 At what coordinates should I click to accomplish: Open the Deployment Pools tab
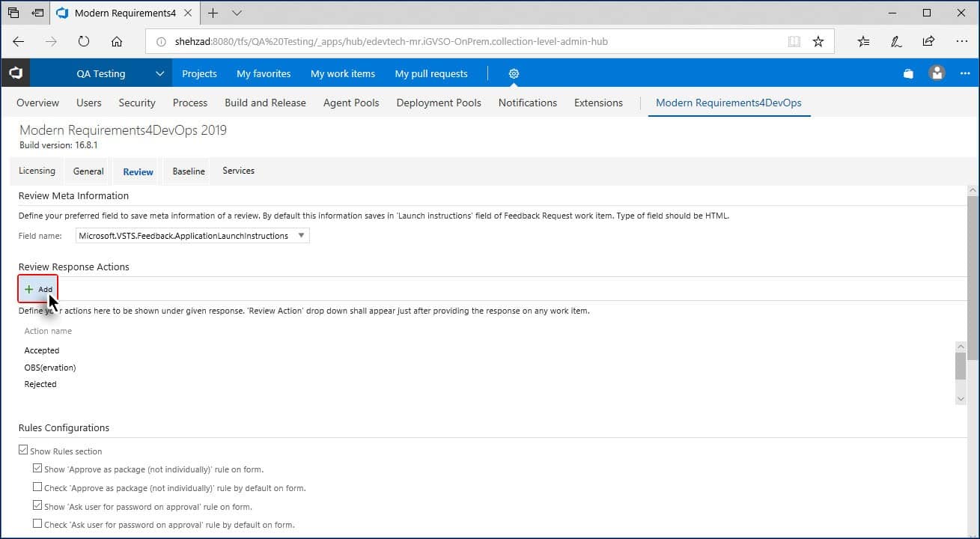439,103
